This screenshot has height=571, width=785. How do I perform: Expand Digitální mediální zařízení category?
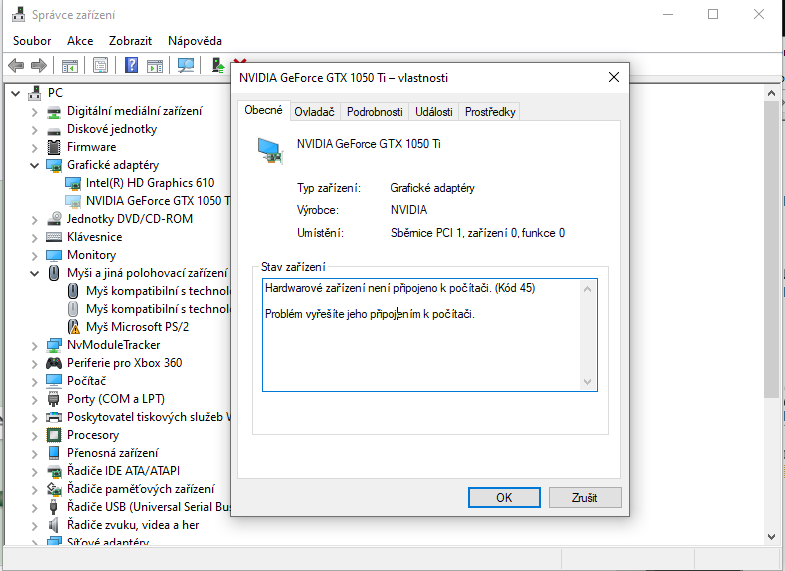35,112
